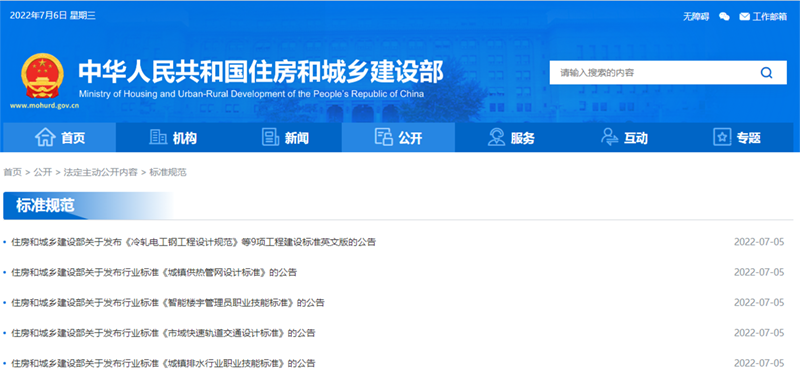Switch to the 新闻 navigation tab
The image size is (800, 385).
pos(285,137)
